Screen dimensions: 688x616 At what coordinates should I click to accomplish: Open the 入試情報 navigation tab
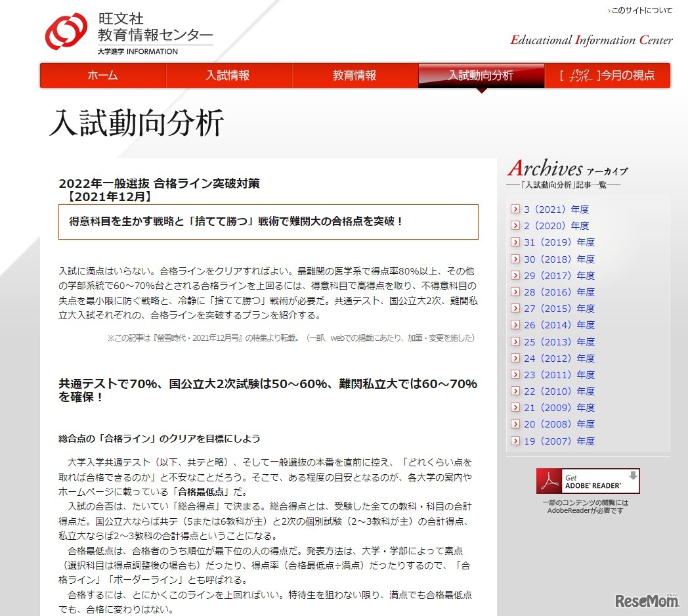[228, 76]
